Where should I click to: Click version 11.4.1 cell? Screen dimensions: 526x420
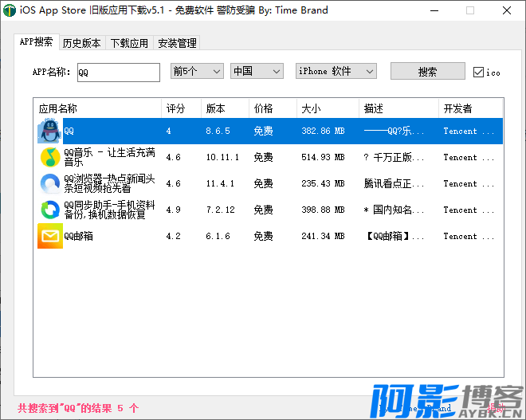pos(220,183)
